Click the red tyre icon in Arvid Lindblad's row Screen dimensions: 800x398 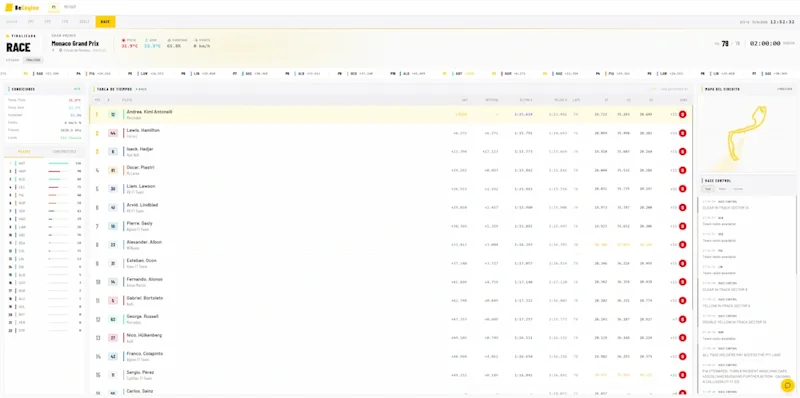point(683,208)
